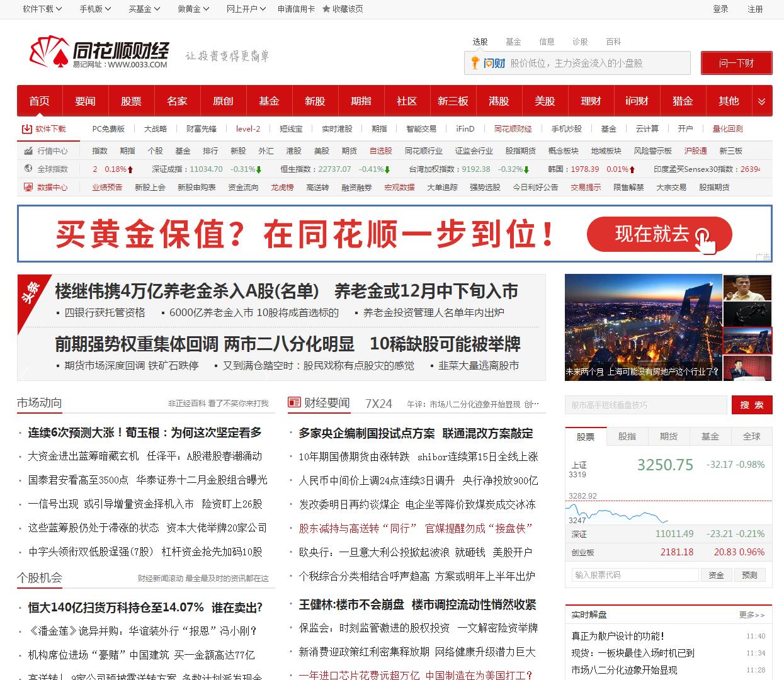The height and width of the screenshot is (680, 784).
Task: Click 申请信用卡 link in top bar
Action: (296, 9)
